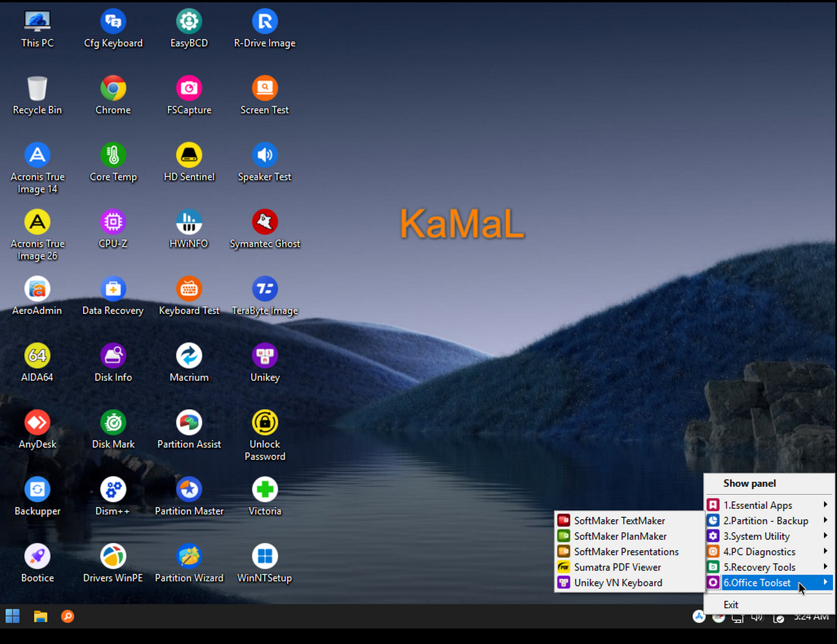The width and height of the screenshot is (837, 644).
Task: Open the Windows Start menu
Action: pos(12,616)
